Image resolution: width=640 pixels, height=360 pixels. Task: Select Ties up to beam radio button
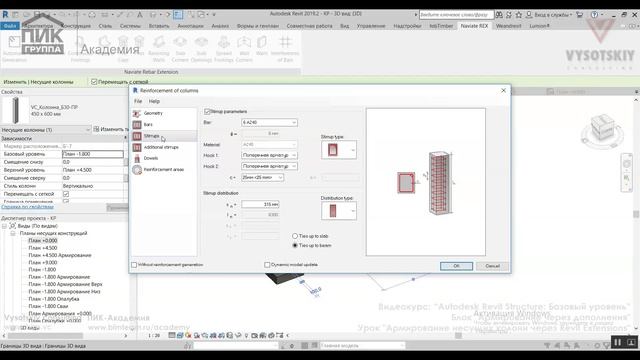point(295,245)
